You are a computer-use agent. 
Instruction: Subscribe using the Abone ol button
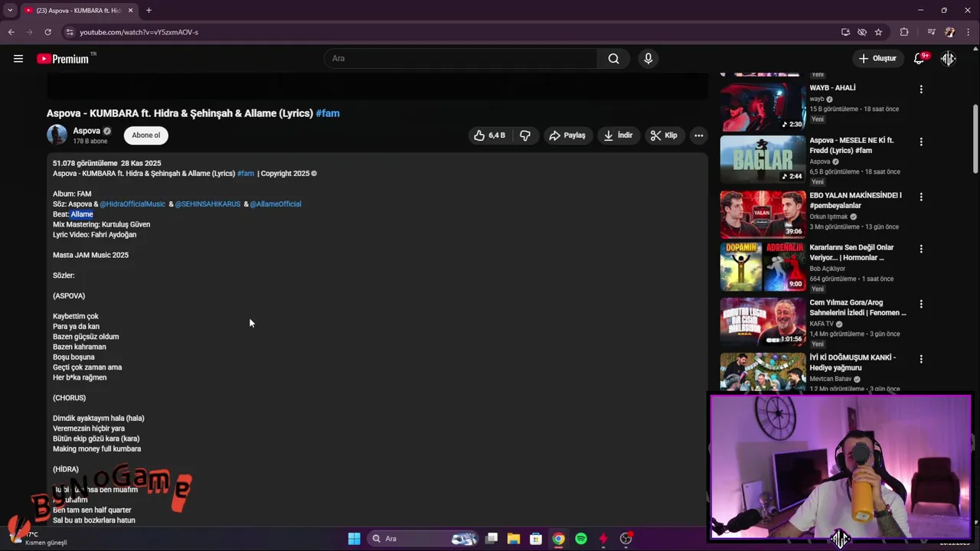tap(146, 135)
